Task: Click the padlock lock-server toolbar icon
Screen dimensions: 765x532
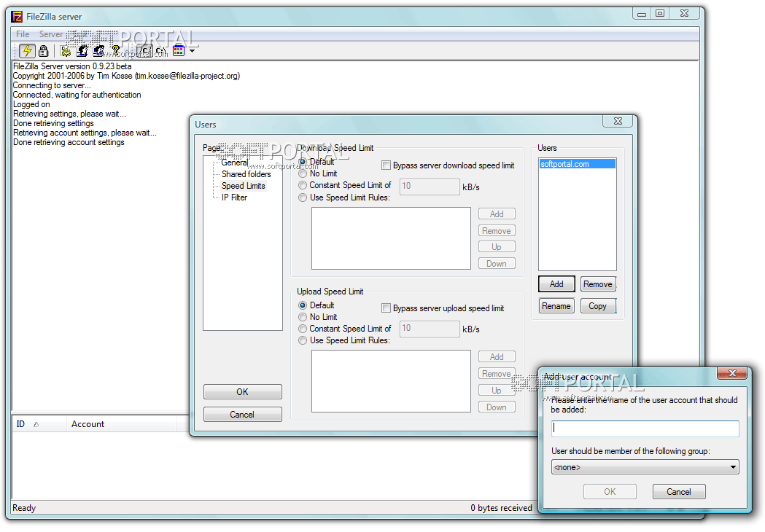Action: point(44,50)
